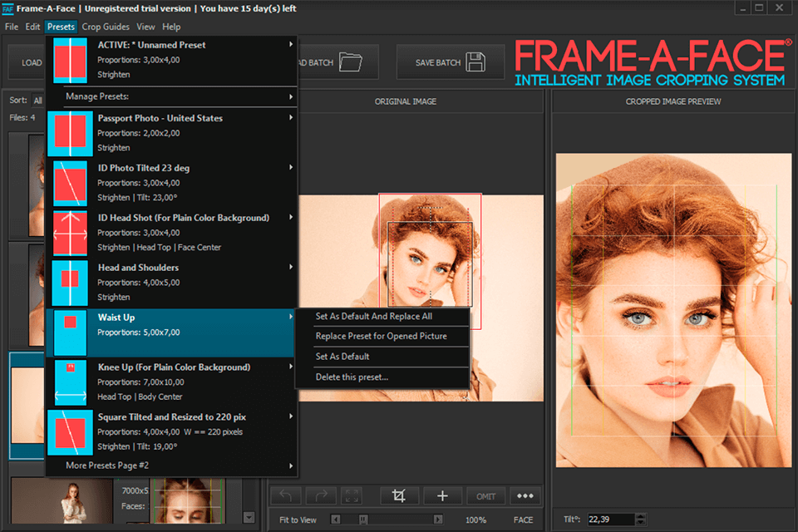
Task: Choose Delete this preset
Action: [x=352, y=377]
